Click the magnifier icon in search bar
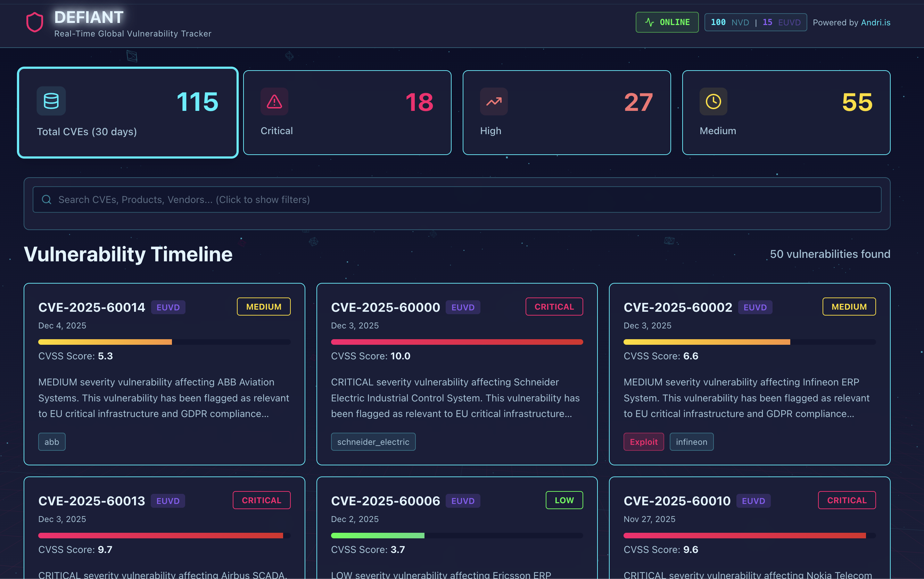 pyautogui.click(x=47, y=199)
